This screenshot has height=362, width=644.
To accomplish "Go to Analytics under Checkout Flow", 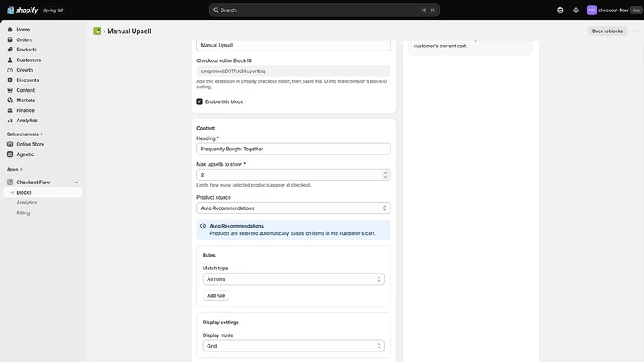I will click(27, 203).
